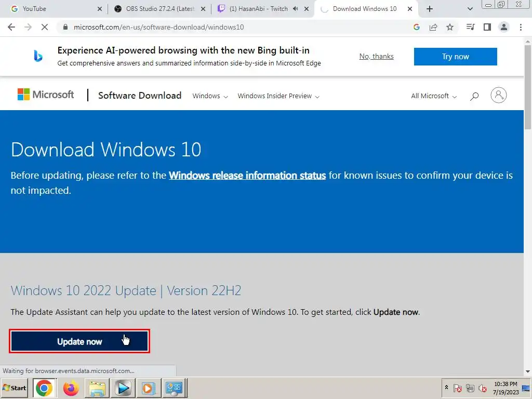Open the media control icon

click(x=470, y=27)
